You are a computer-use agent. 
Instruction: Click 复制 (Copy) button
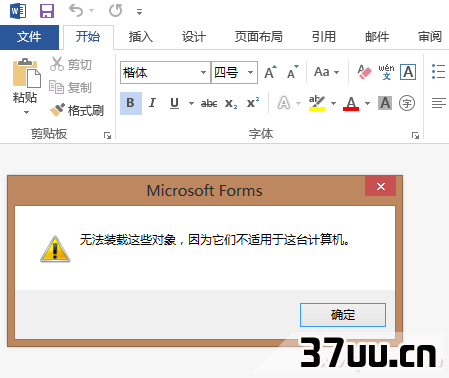pyautogui.click(x=71, y=87)
